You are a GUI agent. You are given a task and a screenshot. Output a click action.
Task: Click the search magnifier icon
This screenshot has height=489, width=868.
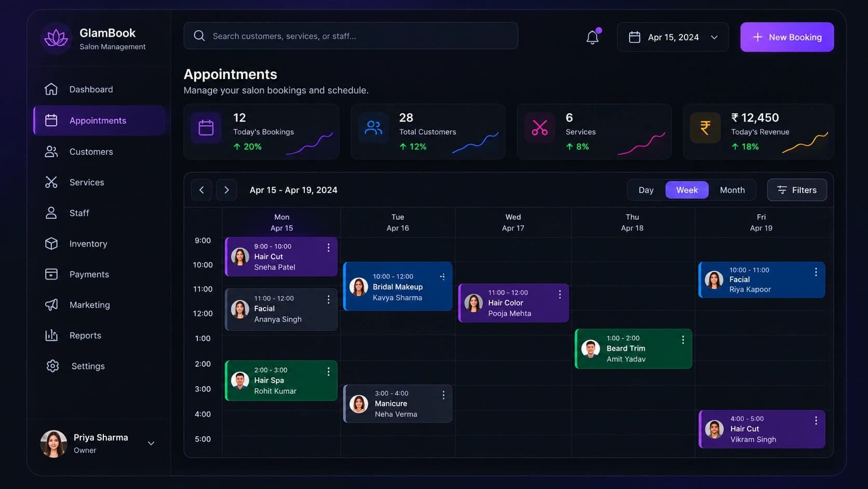199,36
